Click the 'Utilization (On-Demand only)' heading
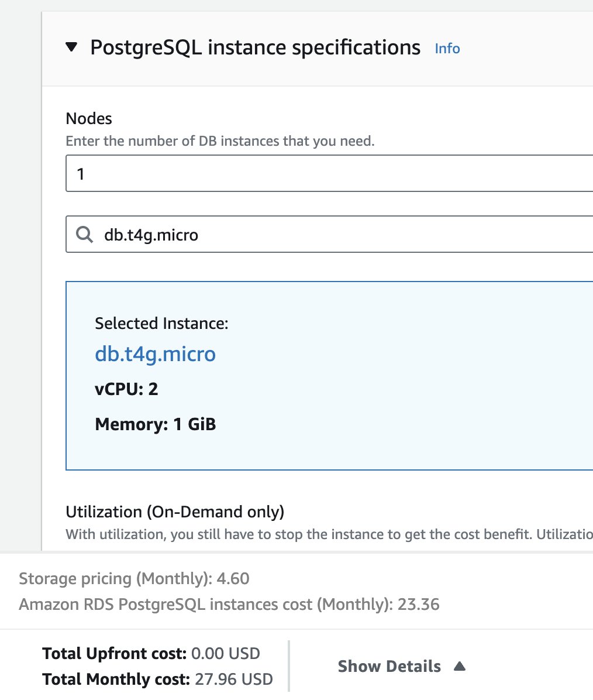The height and width of the screenshot is (700, 593). tap(175, 512)
